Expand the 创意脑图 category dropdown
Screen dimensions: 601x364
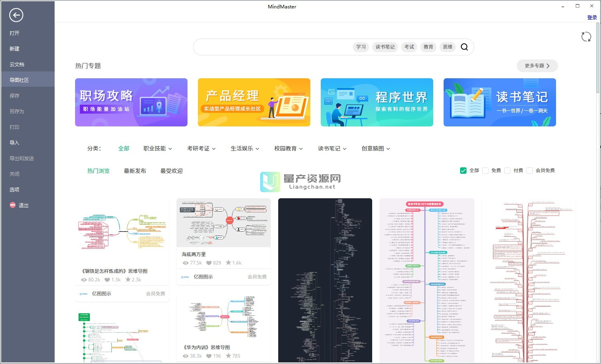coord(376,148)
